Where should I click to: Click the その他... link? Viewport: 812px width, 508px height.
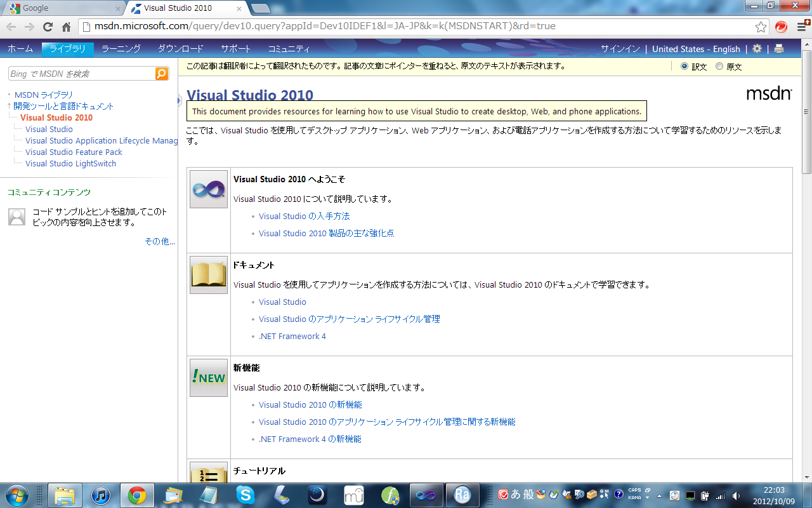tap(160, 241)
